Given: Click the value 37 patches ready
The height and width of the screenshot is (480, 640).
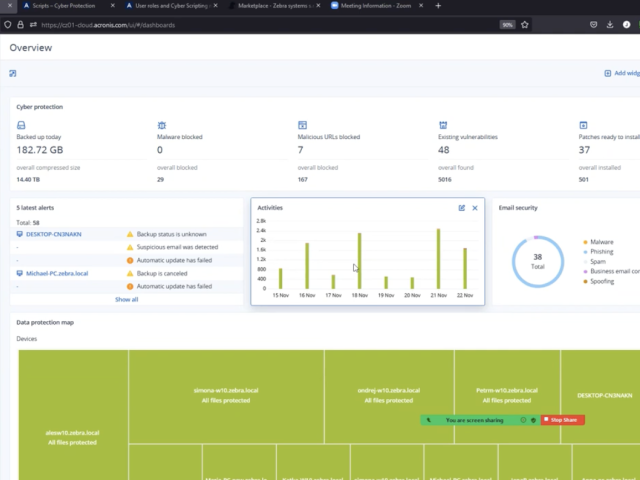Looking at the screenshot, I should (x=584, y=150).
